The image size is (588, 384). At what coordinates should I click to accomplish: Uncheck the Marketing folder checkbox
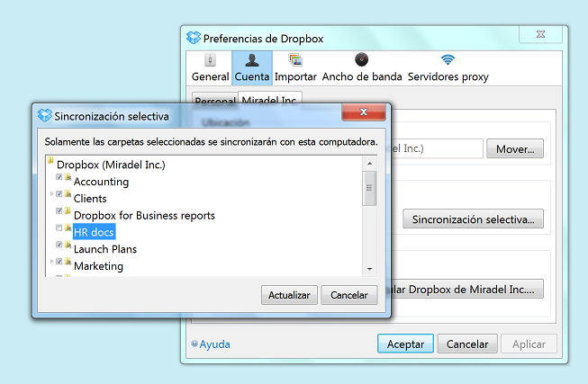[x=59, y=261]
